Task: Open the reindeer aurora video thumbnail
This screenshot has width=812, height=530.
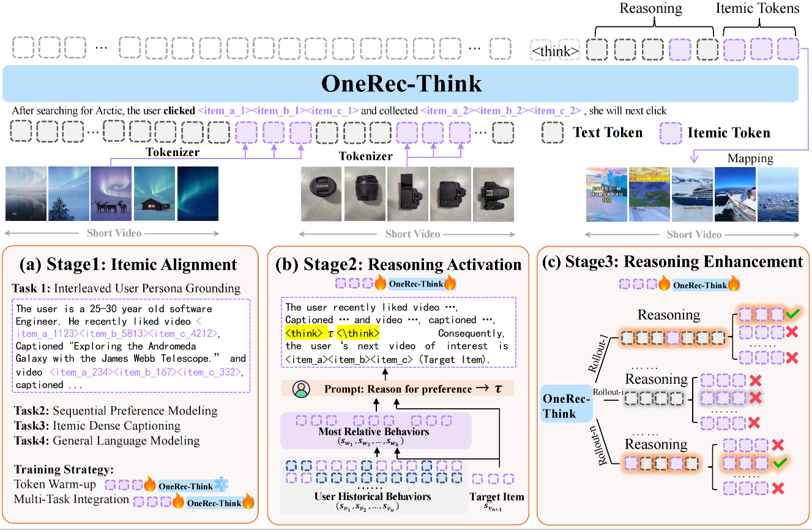Action: [x=111, y=194]
